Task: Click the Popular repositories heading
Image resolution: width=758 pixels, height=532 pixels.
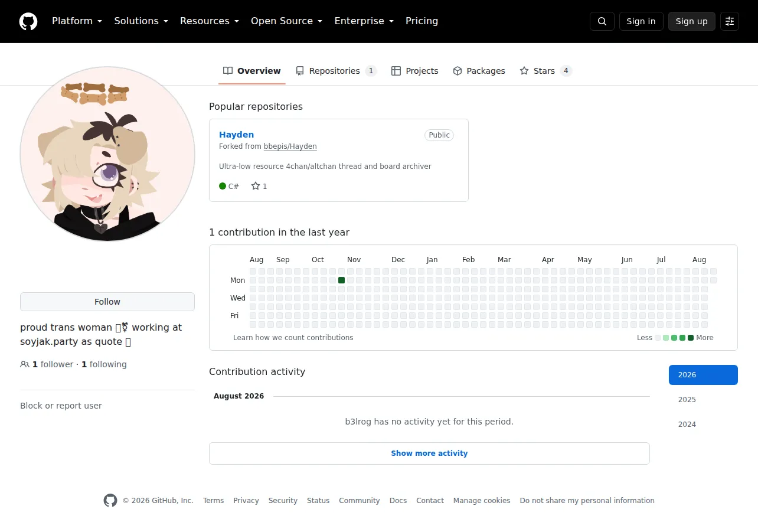Action: [x=256, y=107]
